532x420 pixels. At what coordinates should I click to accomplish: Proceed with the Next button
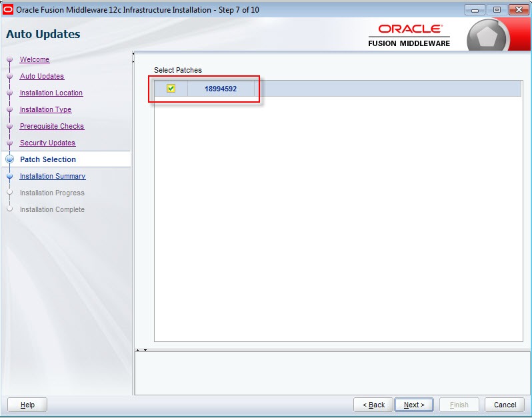coord(414,405)
